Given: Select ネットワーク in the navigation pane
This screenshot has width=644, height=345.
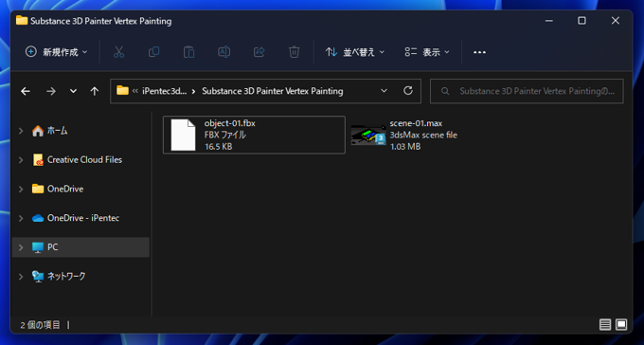Looking at the screenshot, I should pyautogui.click(x=80, y=277).
